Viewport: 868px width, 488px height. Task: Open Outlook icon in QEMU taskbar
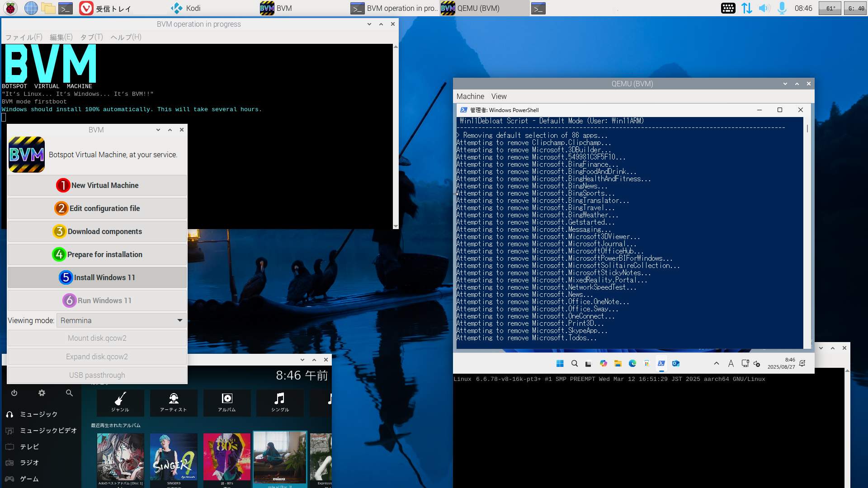[x=676, y=364]
